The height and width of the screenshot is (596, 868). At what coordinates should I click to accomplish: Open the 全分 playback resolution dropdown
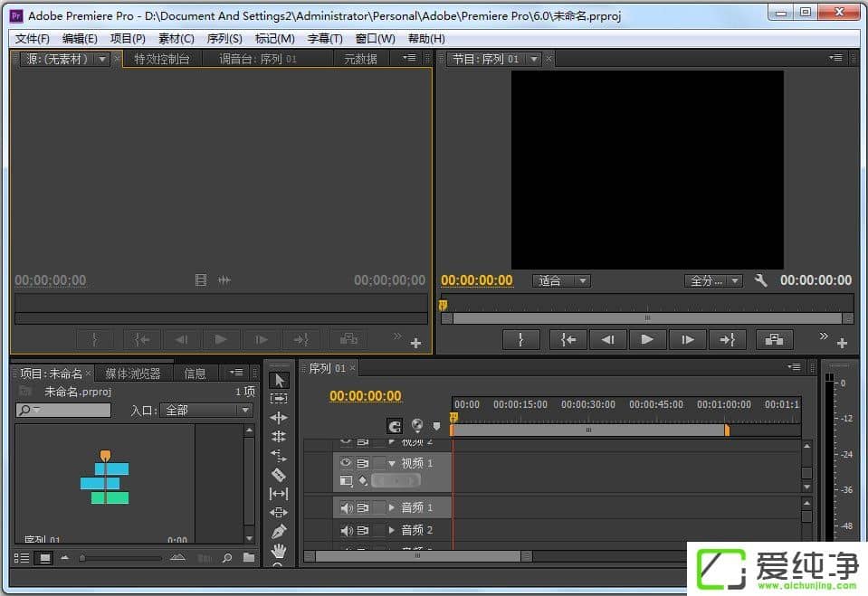point(713,280)
